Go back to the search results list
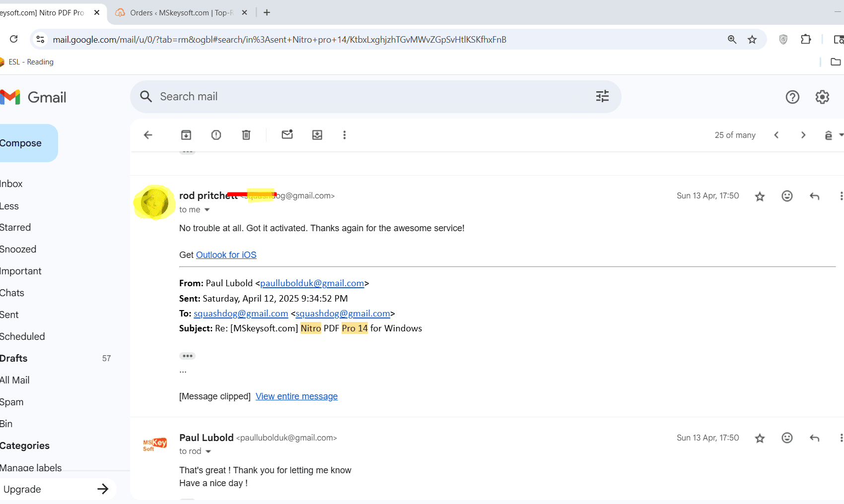The image size is (844, 504). (148, 135)
